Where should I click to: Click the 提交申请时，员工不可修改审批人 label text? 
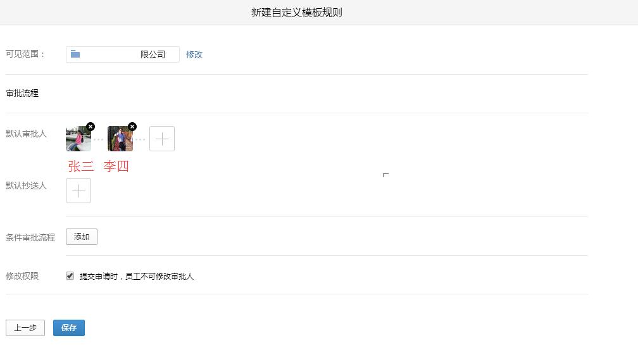pos(137,277)
